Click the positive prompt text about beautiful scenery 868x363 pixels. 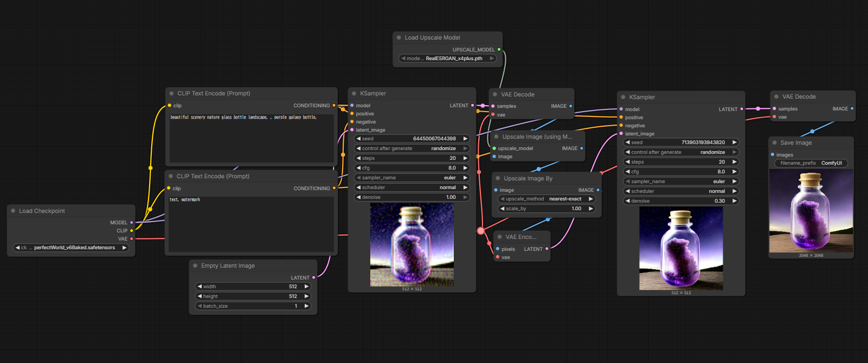pos(243,118)
